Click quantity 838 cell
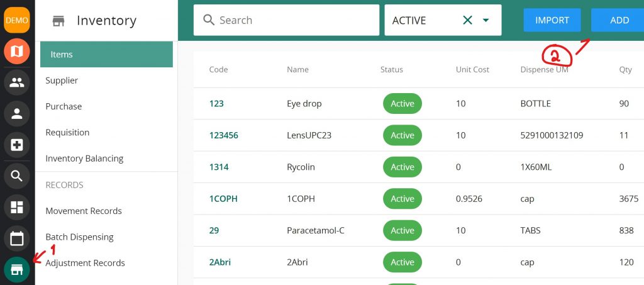Image resolution: width=644 pixels, height=285 pixels. pos(626,230)
